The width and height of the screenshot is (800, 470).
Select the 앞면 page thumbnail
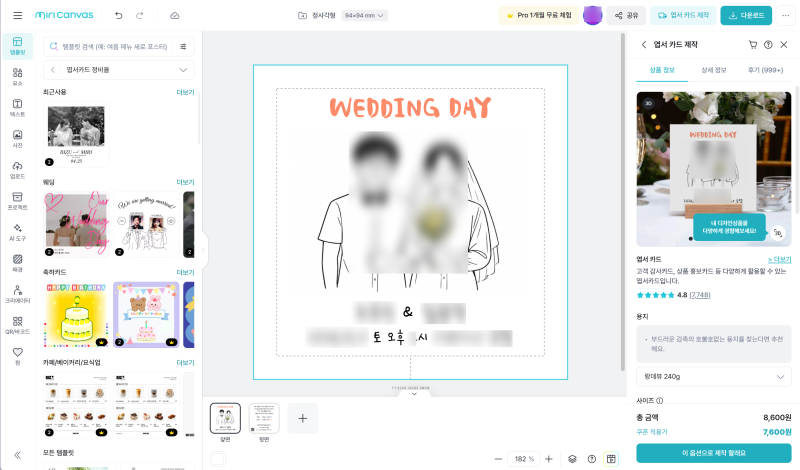[x=225, y=418]
